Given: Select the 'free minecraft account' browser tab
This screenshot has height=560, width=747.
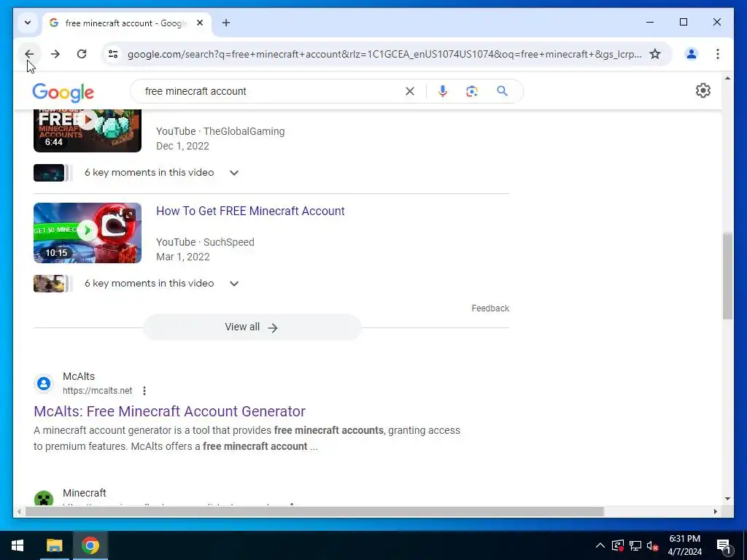Looking at the screenshot, I should [x=127, y=23].
